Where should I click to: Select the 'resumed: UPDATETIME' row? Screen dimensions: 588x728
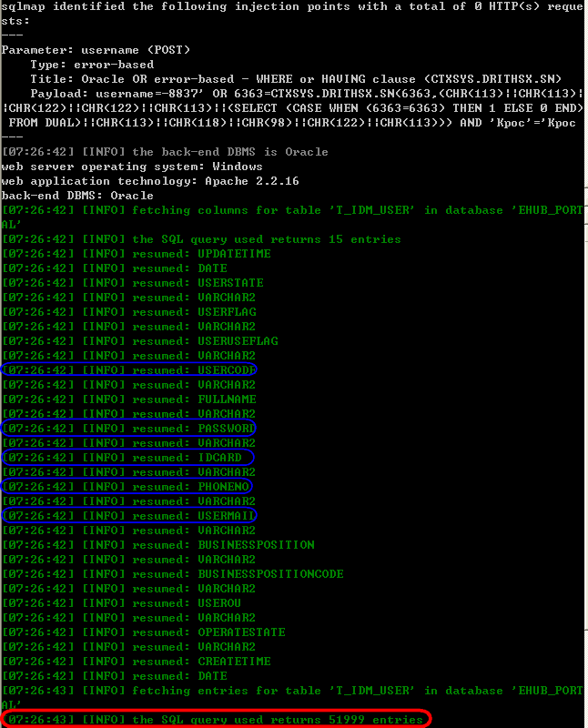point(137,254)
